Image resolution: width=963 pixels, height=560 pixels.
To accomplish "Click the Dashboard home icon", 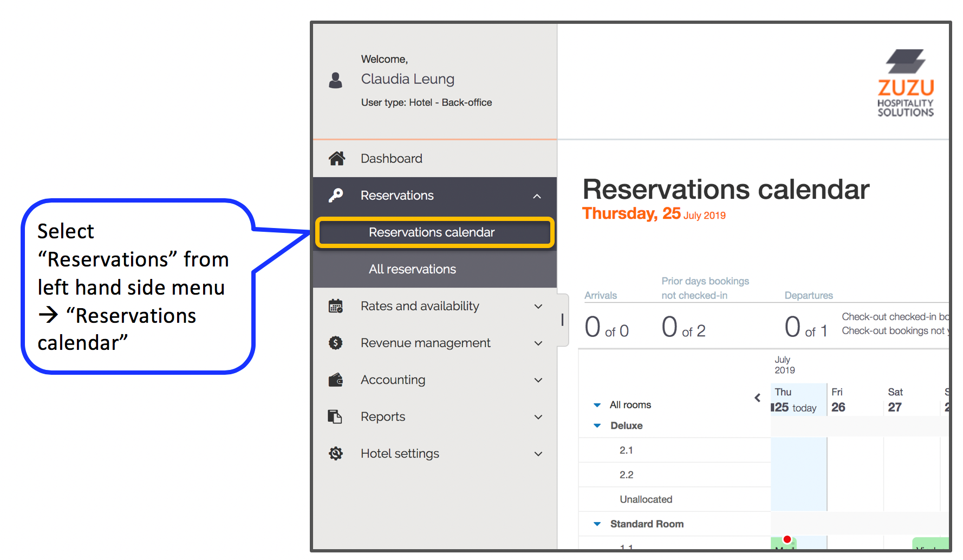I will click(336, 158).
